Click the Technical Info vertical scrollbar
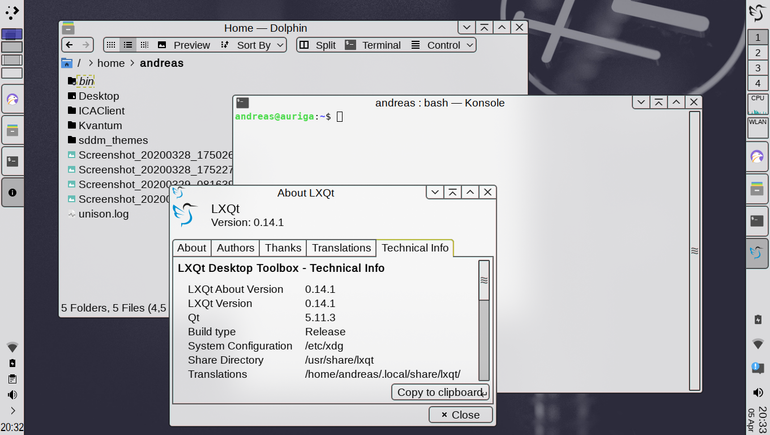This screenshot has width=770, height=435. coord(484,320)
